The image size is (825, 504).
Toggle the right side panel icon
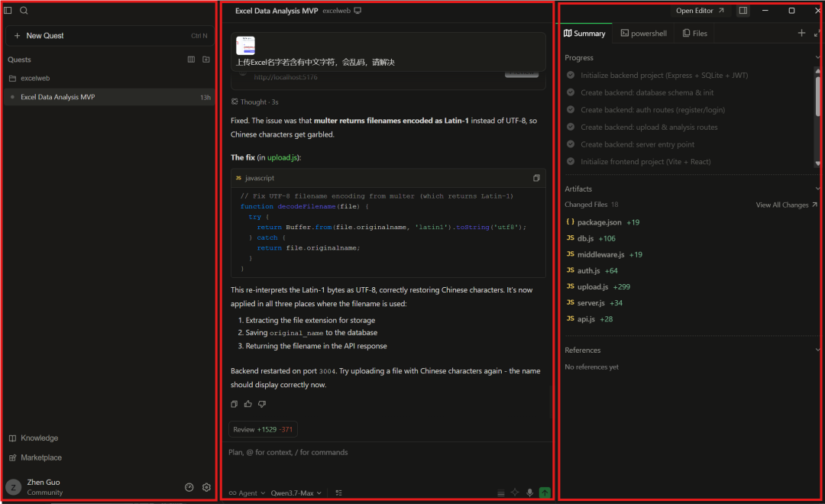tap(743, 11)
